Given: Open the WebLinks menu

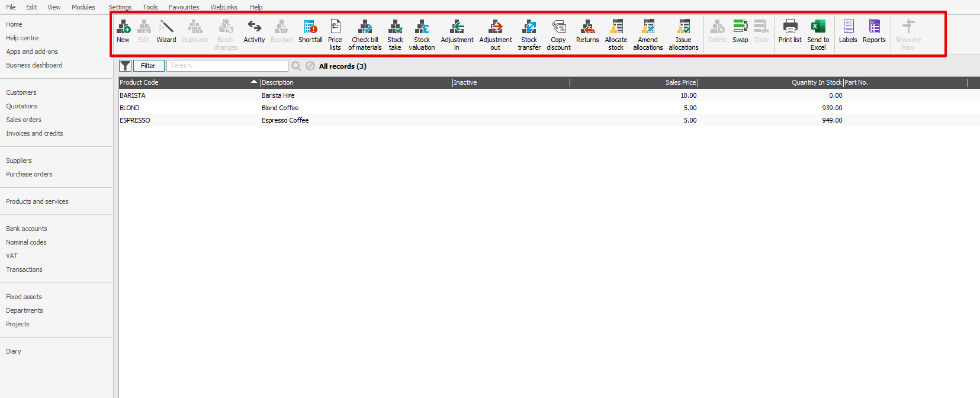Looking at the screenshot, I should pos(224,7).
